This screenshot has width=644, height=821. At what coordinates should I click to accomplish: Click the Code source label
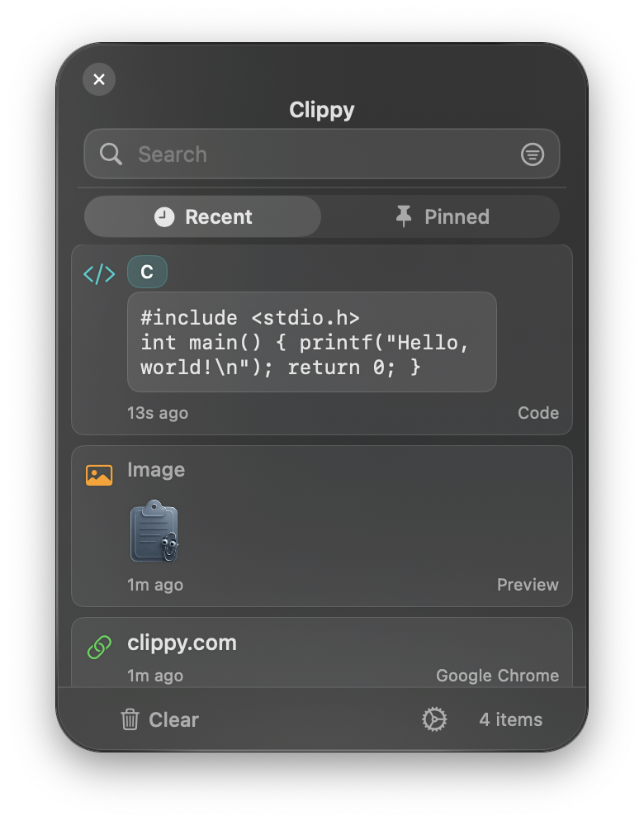tap(538, 413)
